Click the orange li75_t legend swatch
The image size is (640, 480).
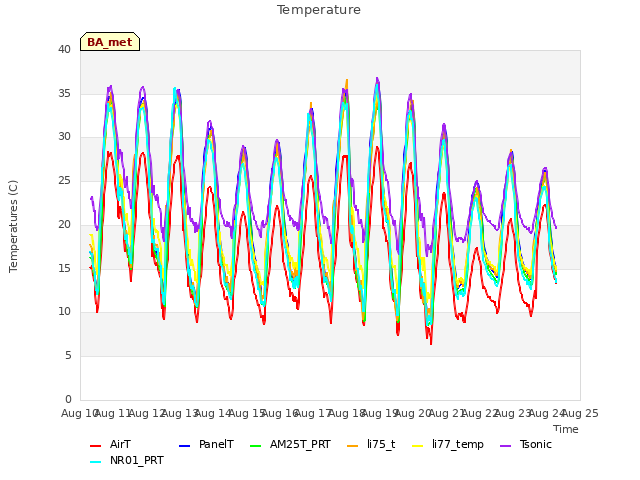pyautogui.click(x=353, y=446)
